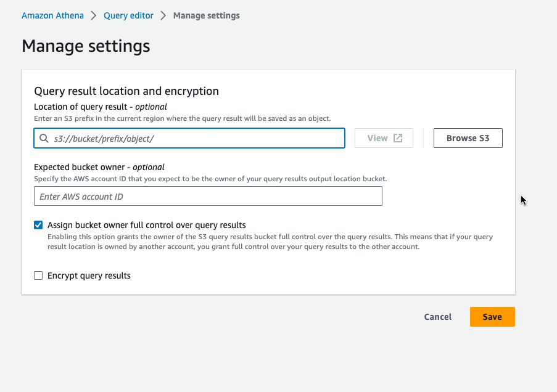Click the 'Query result location and encryption' heading
Viewport: 557px width, 392px height.
126,91
